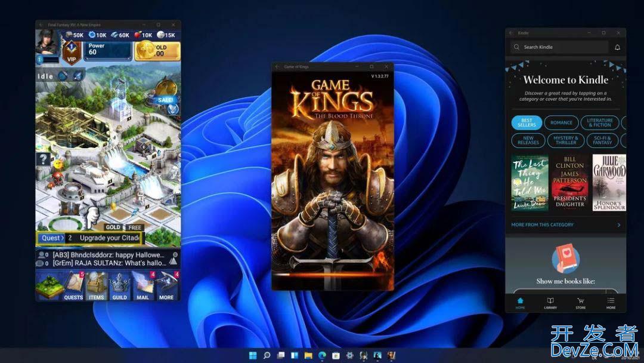Image resolution: width=644 pixels, height=363 pixels.
Task: Tap the question mark help icon
Action: (43, 159)
